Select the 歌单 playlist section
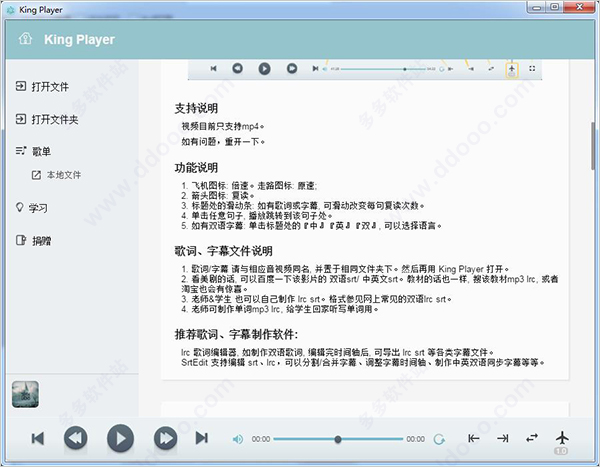 tap(33, 151)
